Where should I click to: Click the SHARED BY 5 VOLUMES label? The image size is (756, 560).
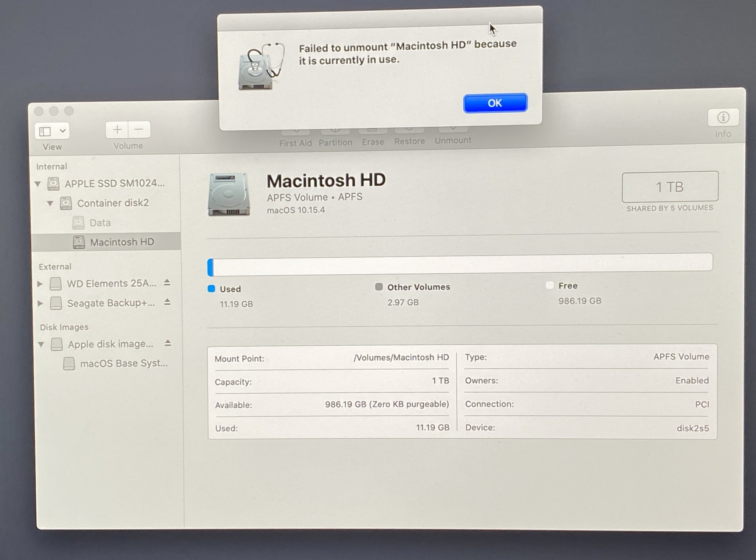pos(669,208)
